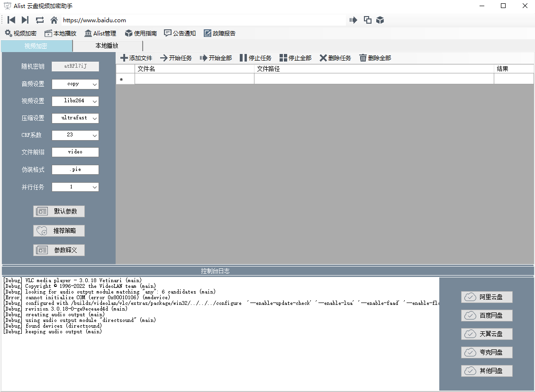Open the 故障报告 menu
Viewport: 535px width, 392px height.
click(x=220, y=33)
